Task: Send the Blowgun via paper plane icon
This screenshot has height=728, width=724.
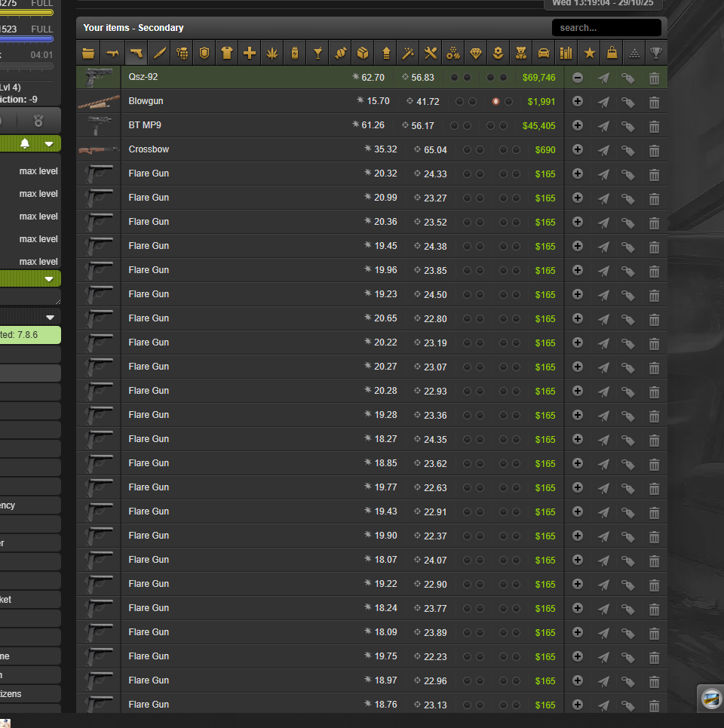Action: click(603, 102)
